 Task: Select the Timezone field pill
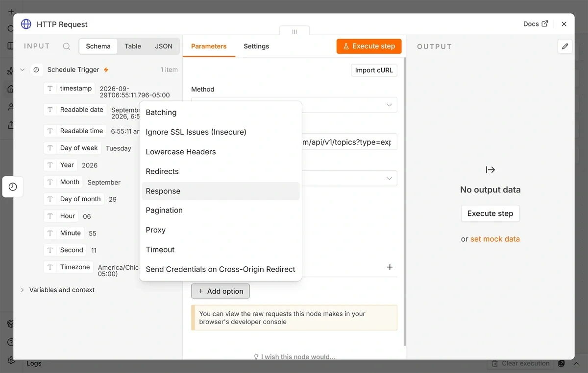coord(69,267)
